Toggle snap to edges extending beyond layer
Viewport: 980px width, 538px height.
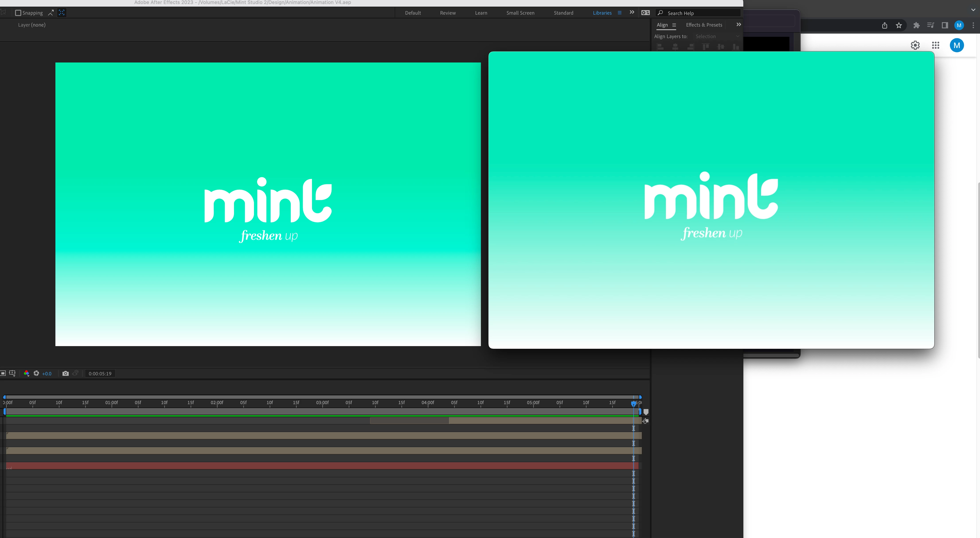pyautogui.click(x=51, y=13)
